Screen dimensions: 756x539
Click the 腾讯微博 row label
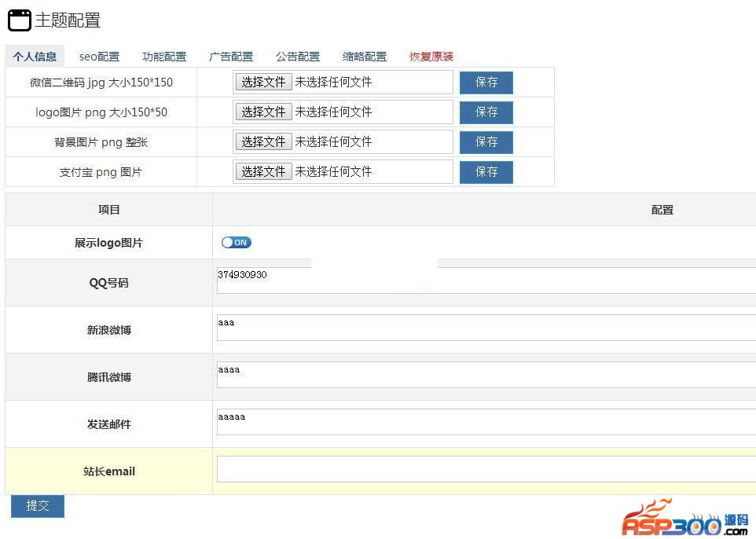[x=109, y=377]
